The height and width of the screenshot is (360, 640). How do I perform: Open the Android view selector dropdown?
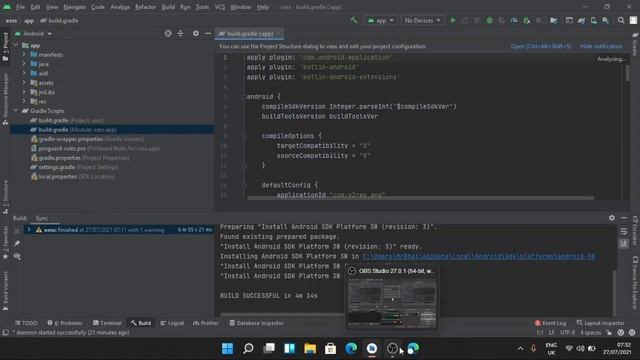(x=33, y=33)
